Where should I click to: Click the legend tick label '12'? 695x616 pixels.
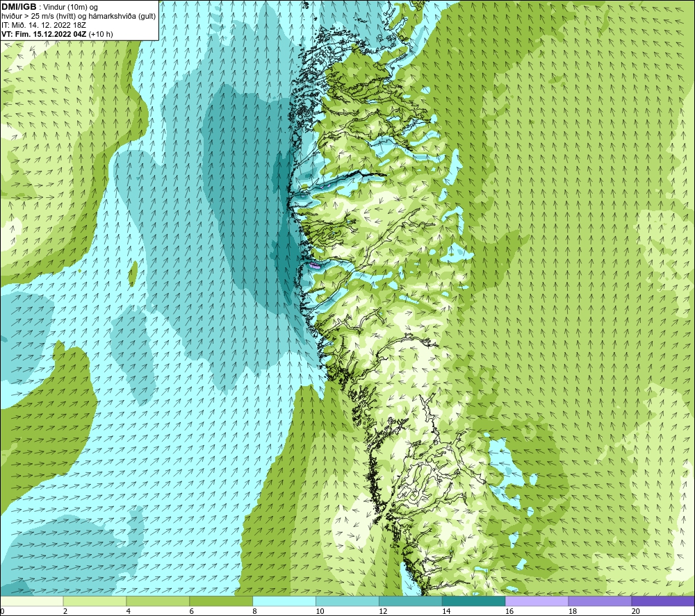pyautogui.click(x=383, y=612)
